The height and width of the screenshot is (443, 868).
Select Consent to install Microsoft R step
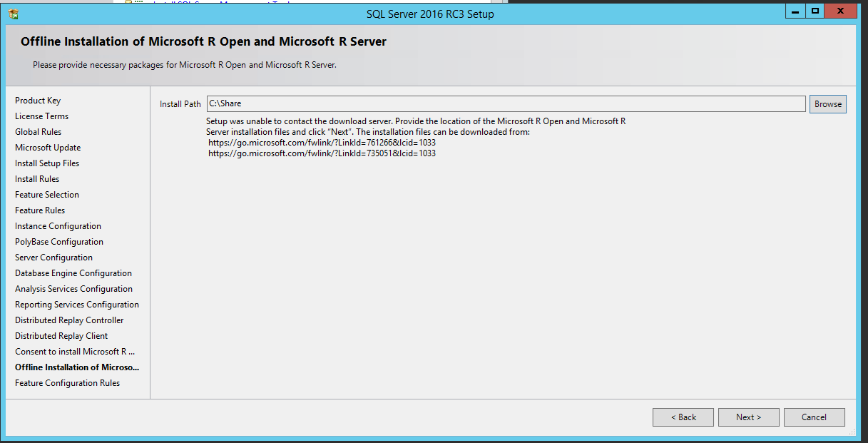pyautogui.click(x=75, y=352)
